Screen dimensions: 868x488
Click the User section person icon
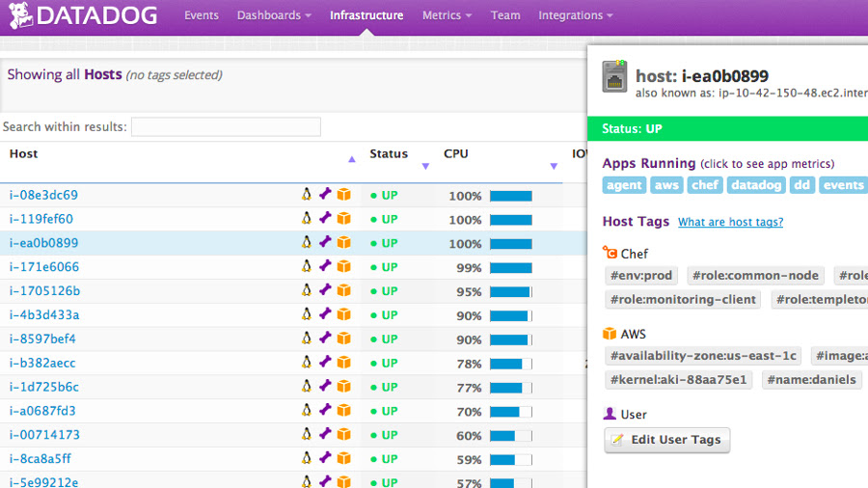(610, 414)
